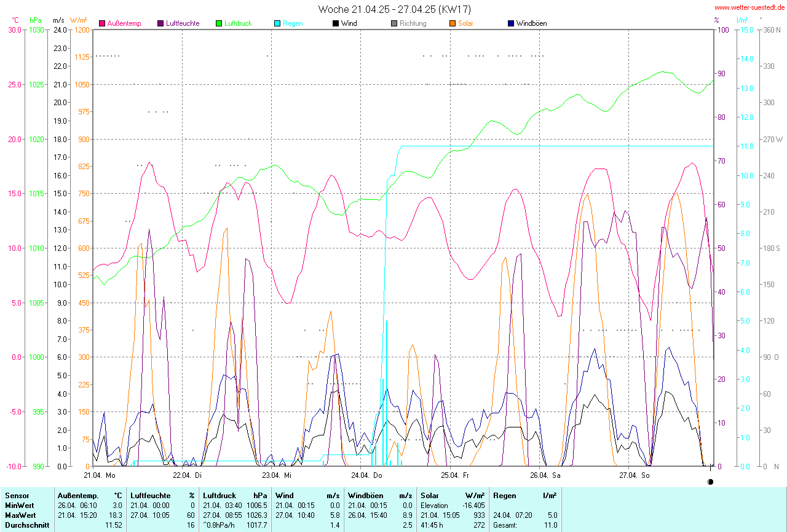Click the 360 N direction axis label
Screen dimensions: 787x532
[772, 30]
